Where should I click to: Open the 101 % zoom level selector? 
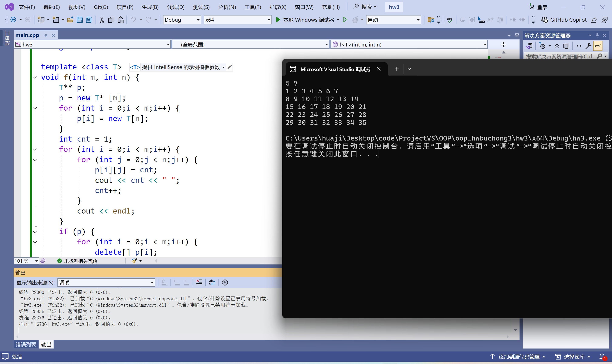coord(36,261)
